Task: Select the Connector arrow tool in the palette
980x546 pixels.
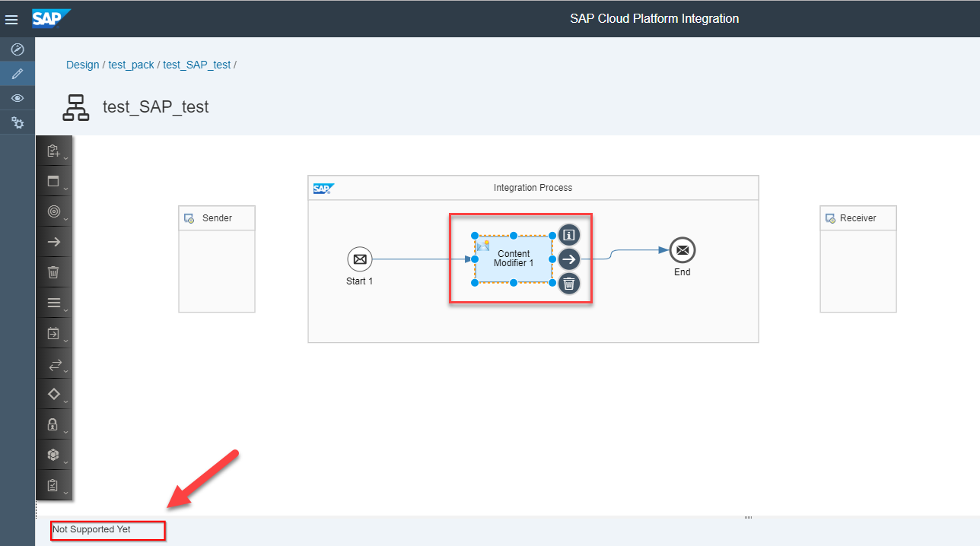Action: pyautogui.click(x=54, y=242)
